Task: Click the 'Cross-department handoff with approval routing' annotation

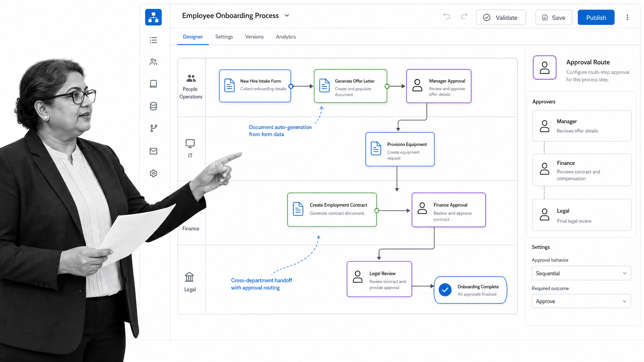Action: pos(261,284)
